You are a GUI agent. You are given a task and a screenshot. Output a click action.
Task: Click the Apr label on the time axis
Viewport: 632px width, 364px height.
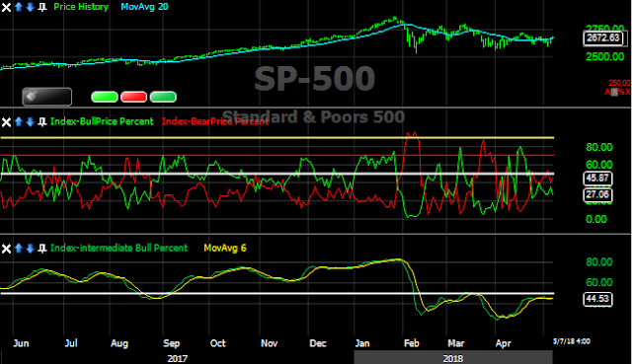pyautogui.click(x=503, y=343)
